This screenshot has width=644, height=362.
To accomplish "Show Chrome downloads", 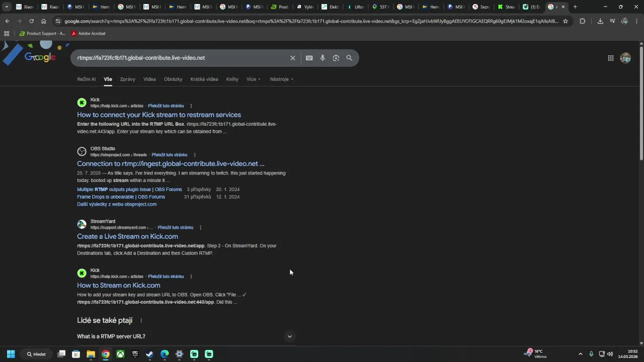I will [600, 21].
